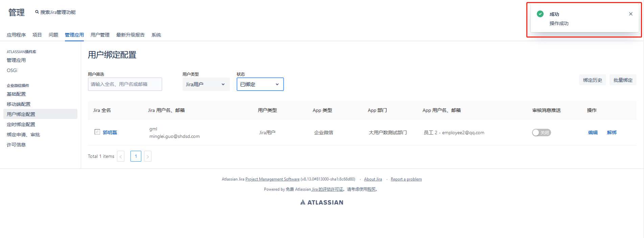This screenshot has width=644, height=238.
Task: Click the search magnifier icon
Action: click(x=37, y=12)
